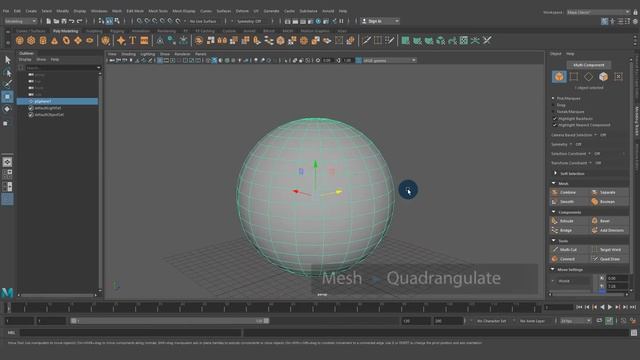Choose face selection mode cube icon
The image size is (640, 360).
pyautogui.click(x=603, y=76)
